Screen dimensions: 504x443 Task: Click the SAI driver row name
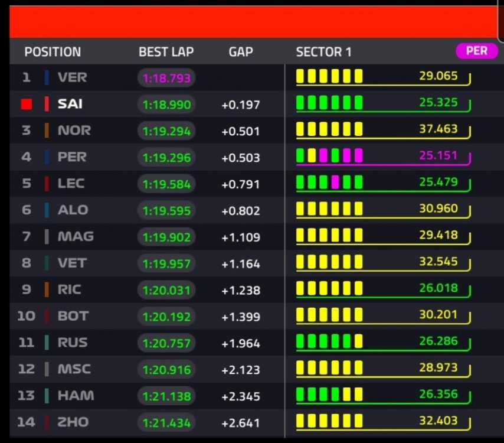pyautogui.click(x=70, y=104)
